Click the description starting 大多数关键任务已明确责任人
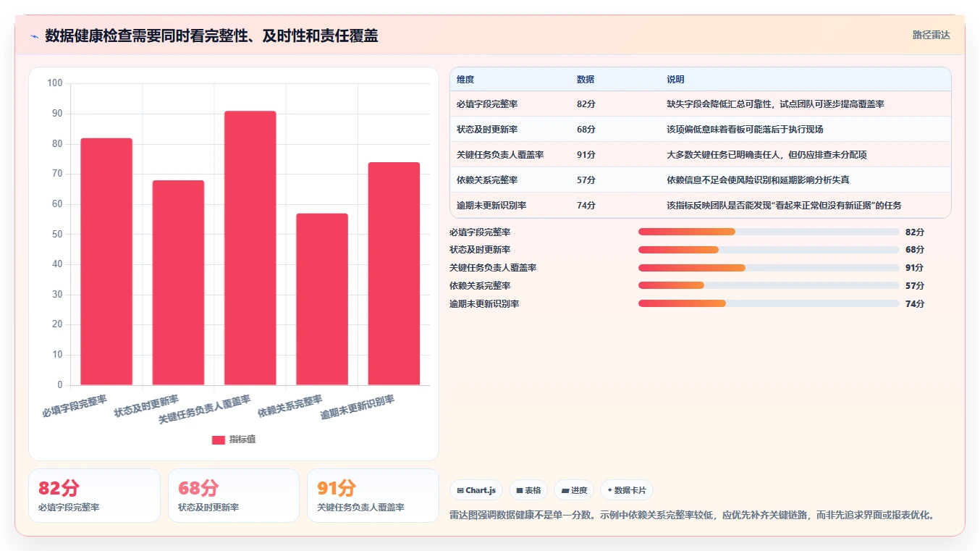 [766, 155]
